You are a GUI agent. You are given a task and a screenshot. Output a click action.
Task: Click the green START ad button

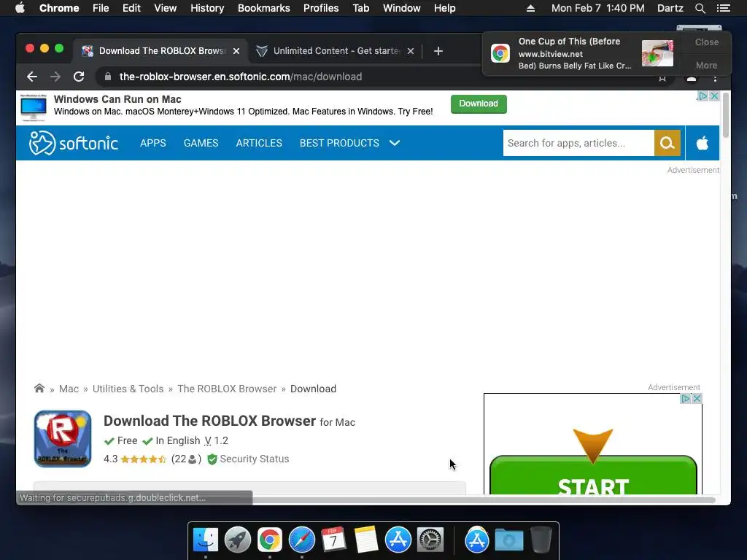pyautogui.click(x=593, y=475)
